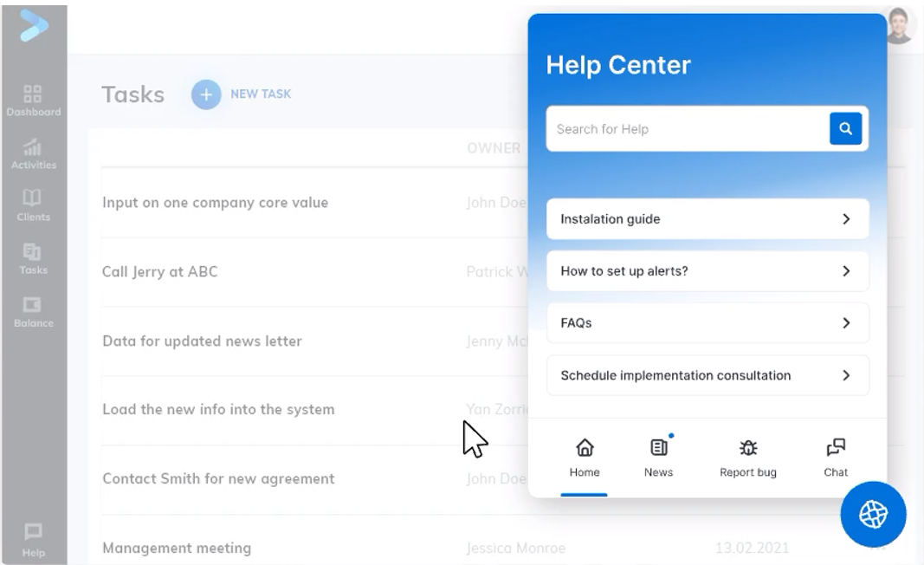Click the round blue globe widget button
924x565 pixels.
click(x=872, y=515)
